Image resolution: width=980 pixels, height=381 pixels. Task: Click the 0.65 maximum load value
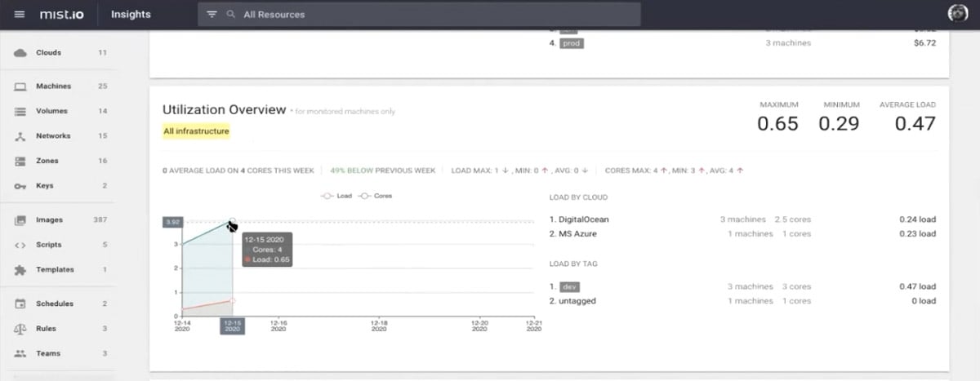click(x=777, y=124)
